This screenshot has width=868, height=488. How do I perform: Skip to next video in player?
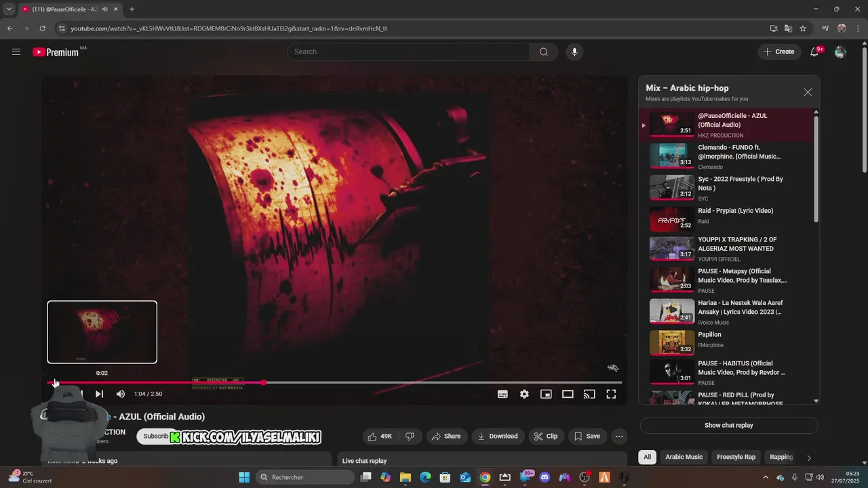coord(99,394)
